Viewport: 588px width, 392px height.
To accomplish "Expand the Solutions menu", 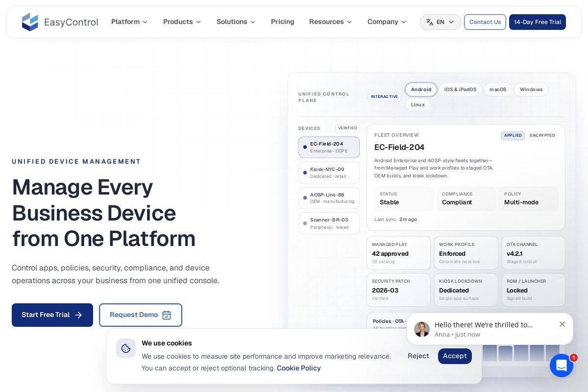I will click(236, 22).
